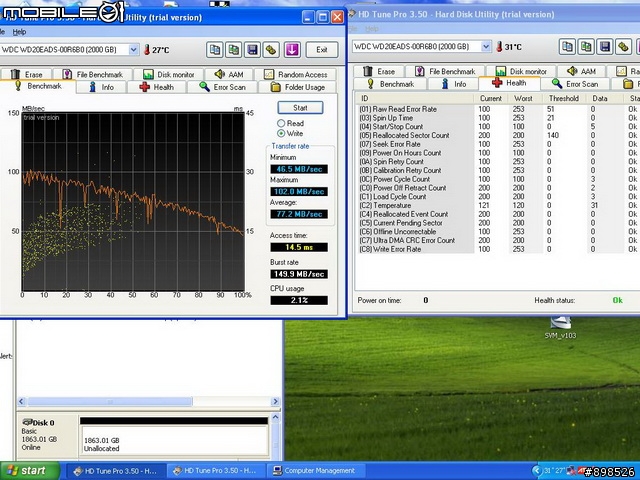Switch to second HD Tune Pro taskbar button
Viewport: 640px width, 480px height.
pyautogui.click(x=216, y=471)
